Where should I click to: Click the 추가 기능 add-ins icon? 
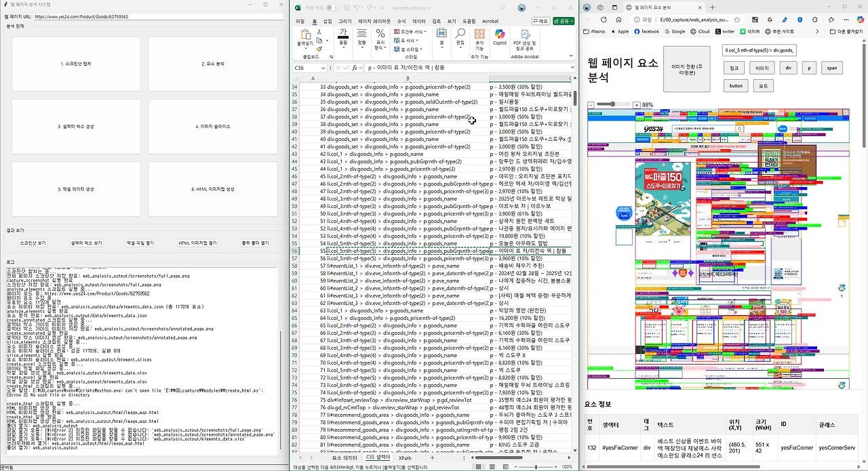479,33
